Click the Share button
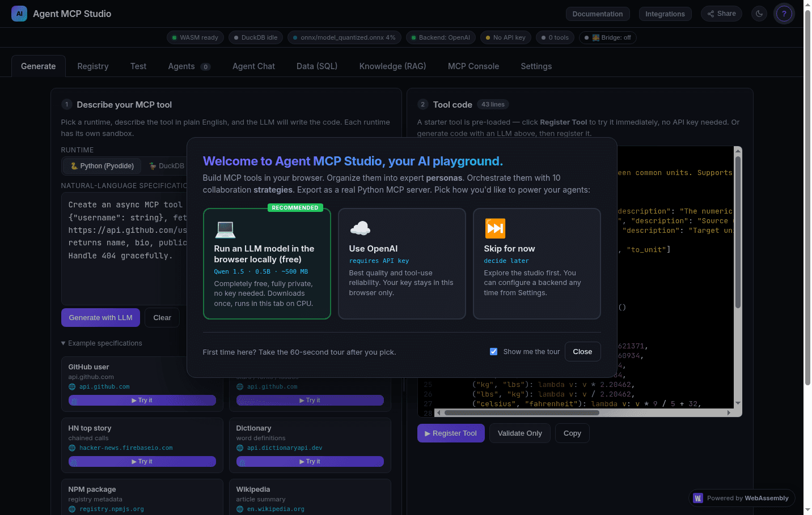 [721, 14]
